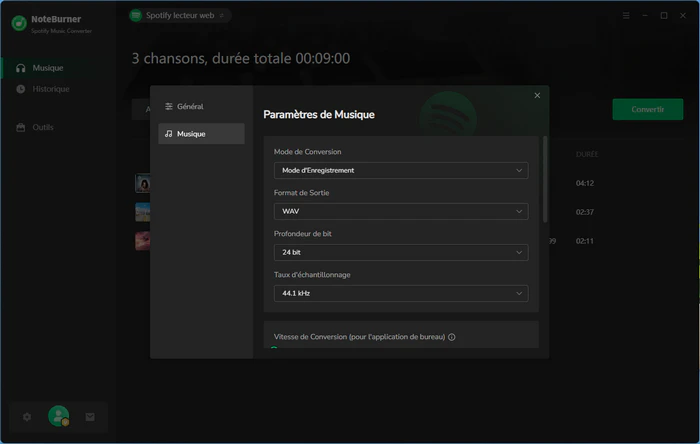Viewport: 700px width, 444px height.
Task: Click the settings dialog vertical scrollbar
Action: [x=545, y=179]
